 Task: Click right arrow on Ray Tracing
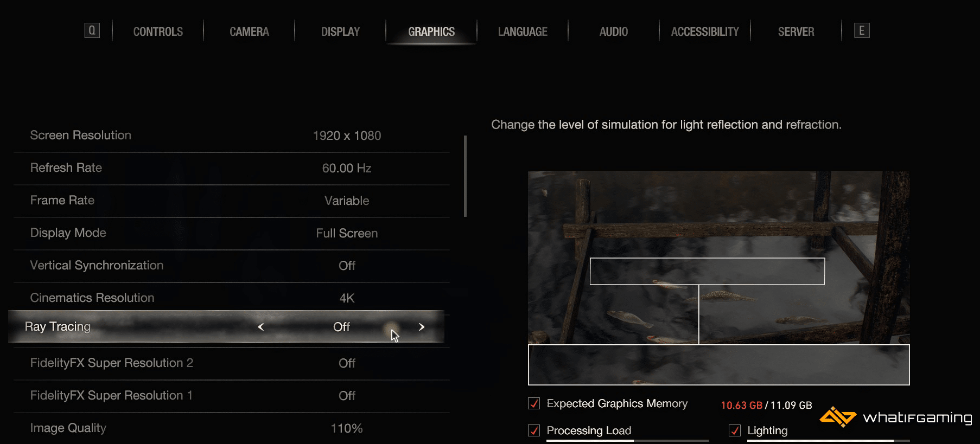[422, 327]
